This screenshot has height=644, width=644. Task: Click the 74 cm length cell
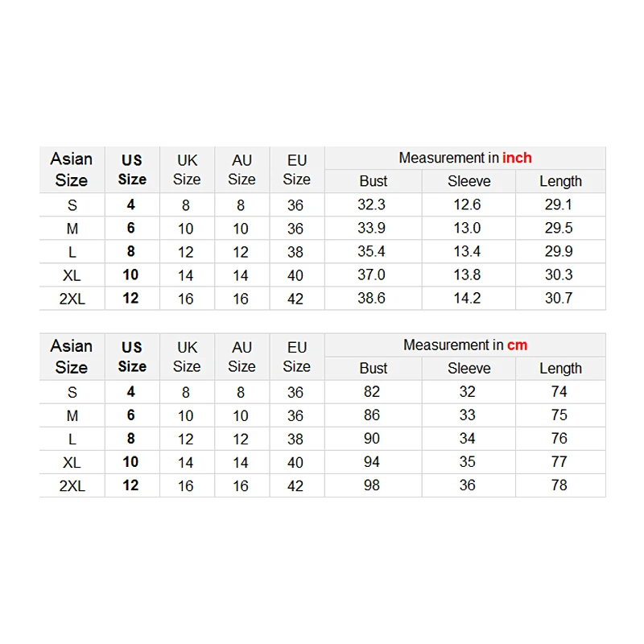pos(559,392)
